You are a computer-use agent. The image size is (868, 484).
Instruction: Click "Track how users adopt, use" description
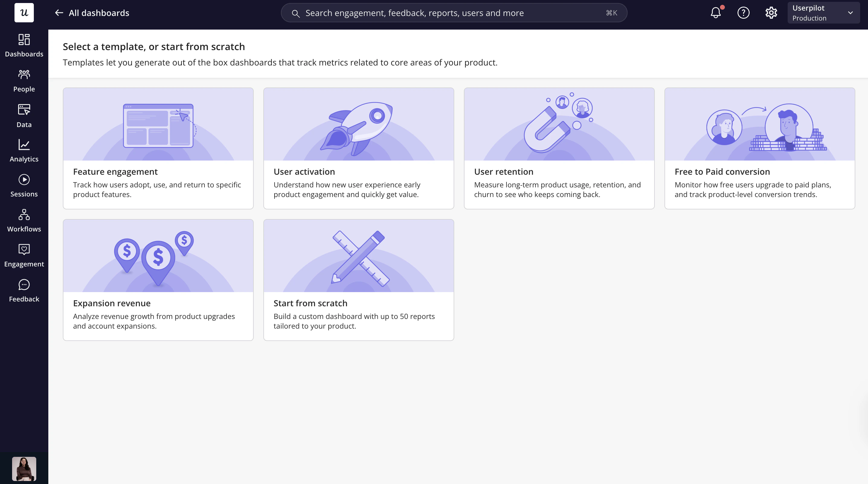[x=157, y=189]
